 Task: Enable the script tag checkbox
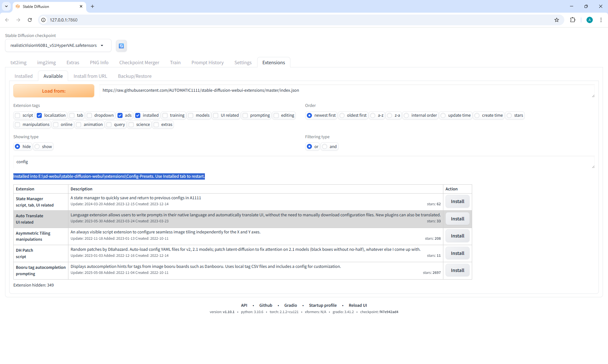pyautogui.click(x=18, y=115)
